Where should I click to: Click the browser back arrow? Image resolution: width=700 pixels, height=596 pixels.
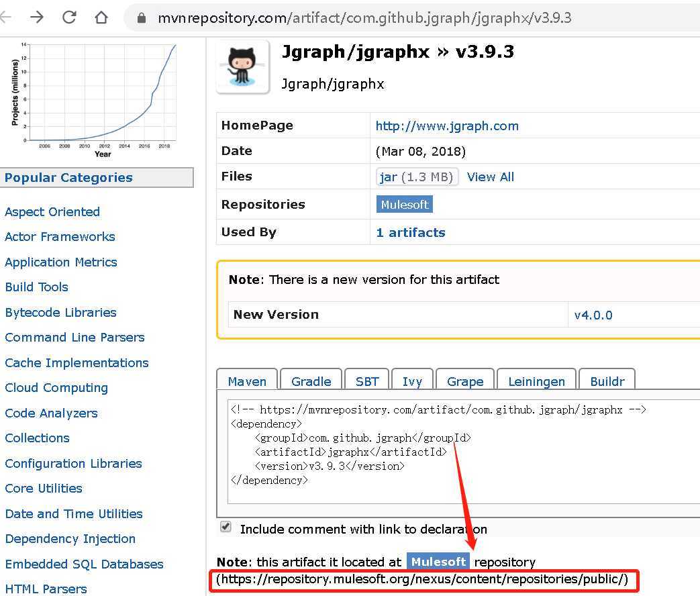(5, 17)
